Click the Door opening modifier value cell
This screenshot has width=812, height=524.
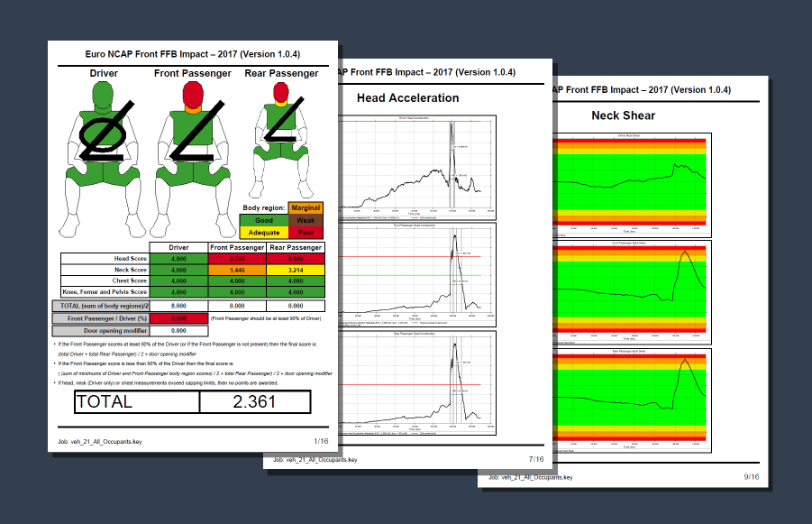pyautogui.click(x=178, y=331)
